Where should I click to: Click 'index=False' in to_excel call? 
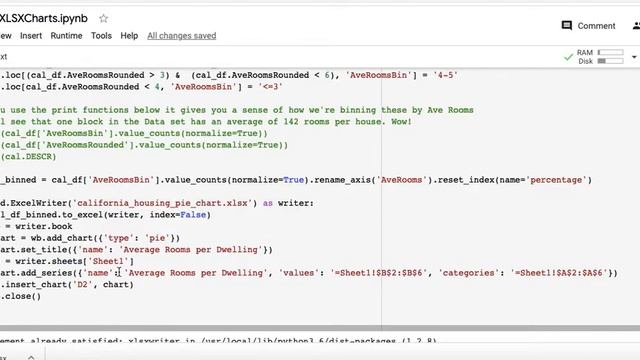coord(178,215)
